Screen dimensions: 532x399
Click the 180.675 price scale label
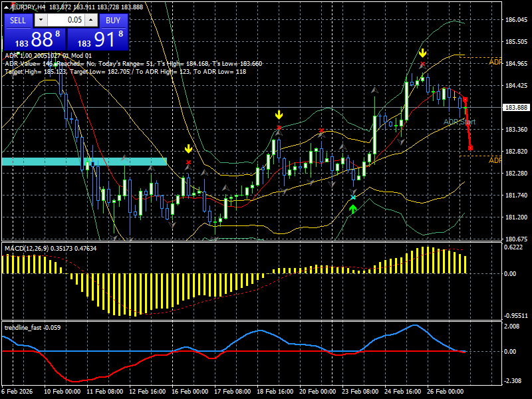[x=517, y=239]
